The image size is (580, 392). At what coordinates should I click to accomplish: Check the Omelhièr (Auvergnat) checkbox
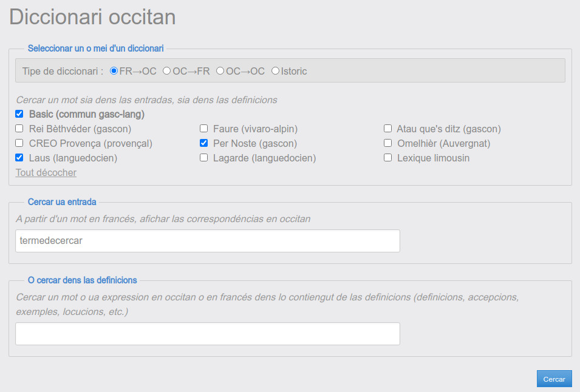pyautogui.click(x=387, y=143)
